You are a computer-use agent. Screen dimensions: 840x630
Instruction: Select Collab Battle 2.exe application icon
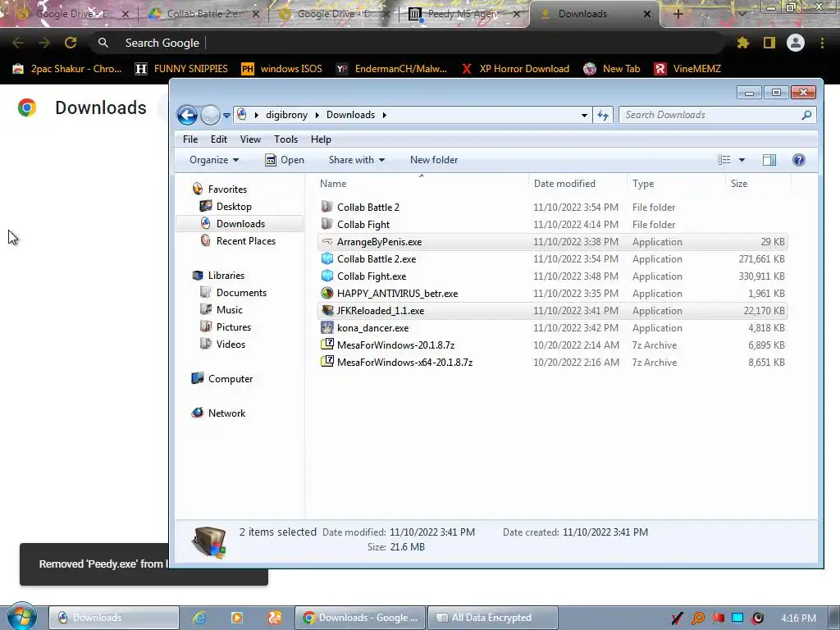(x=327, y=258)
